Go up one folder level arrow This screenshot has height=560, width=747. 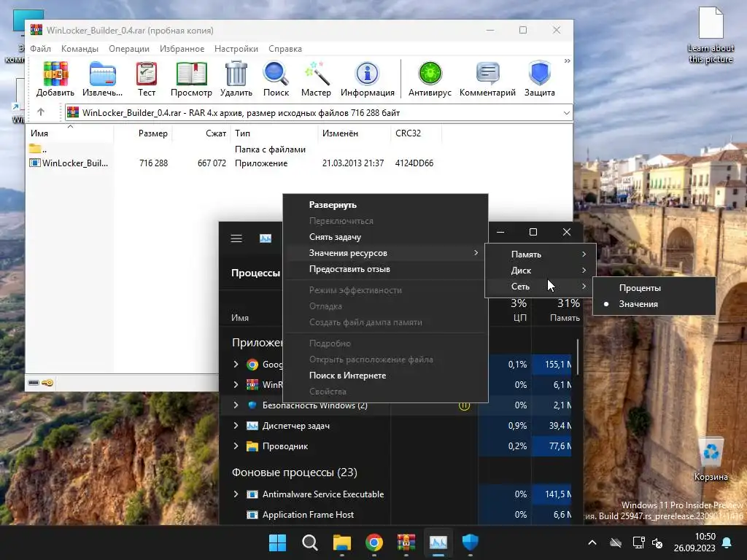coord(41,112)
